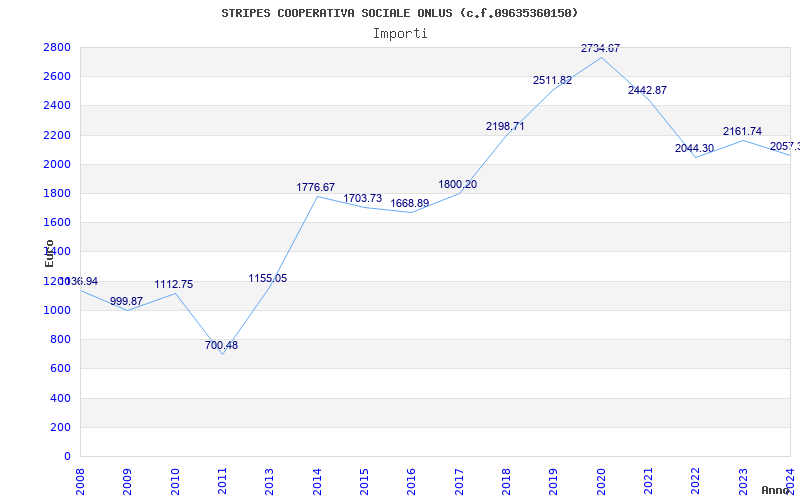Viewport: 800px width, 500px height.
Task: Click the 2017 year axis label
Action: pos(459,482)
